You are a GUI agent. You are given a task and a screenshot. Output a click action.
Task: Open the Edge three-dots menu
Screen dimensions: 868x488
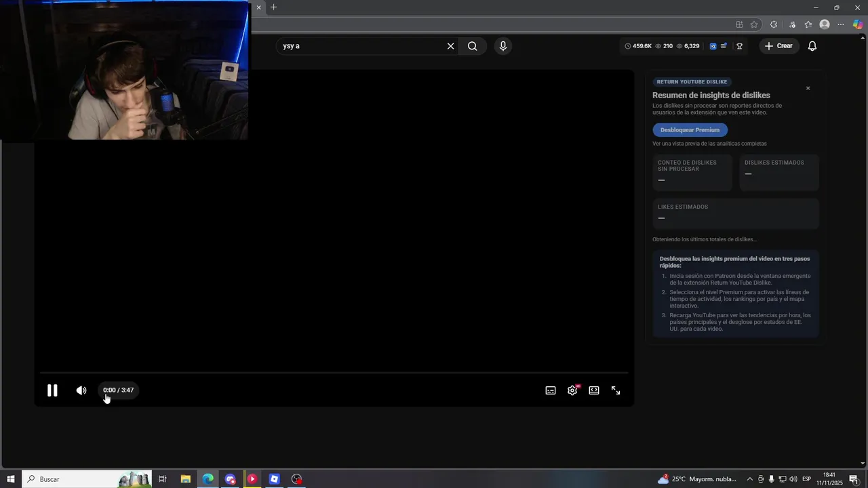coord(841,24)
